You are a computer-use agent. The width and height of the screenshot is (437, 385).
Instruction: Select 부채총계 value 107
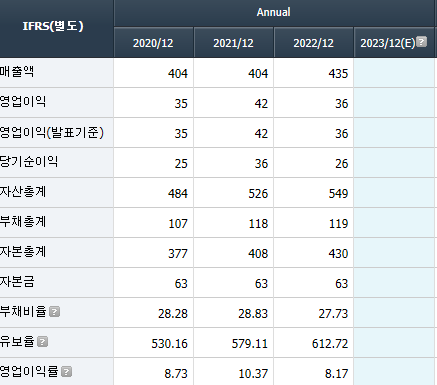click(x=178, y=224)
